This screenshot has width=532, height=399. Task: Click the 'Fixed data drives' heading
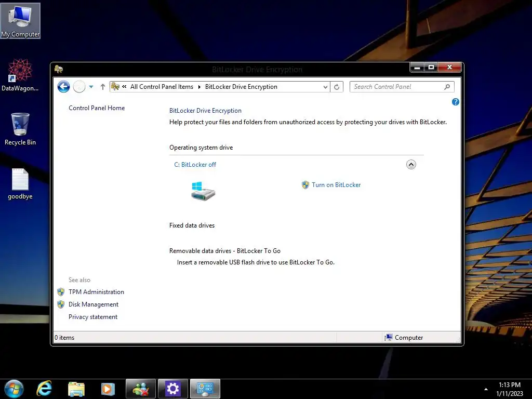point(192,225)
